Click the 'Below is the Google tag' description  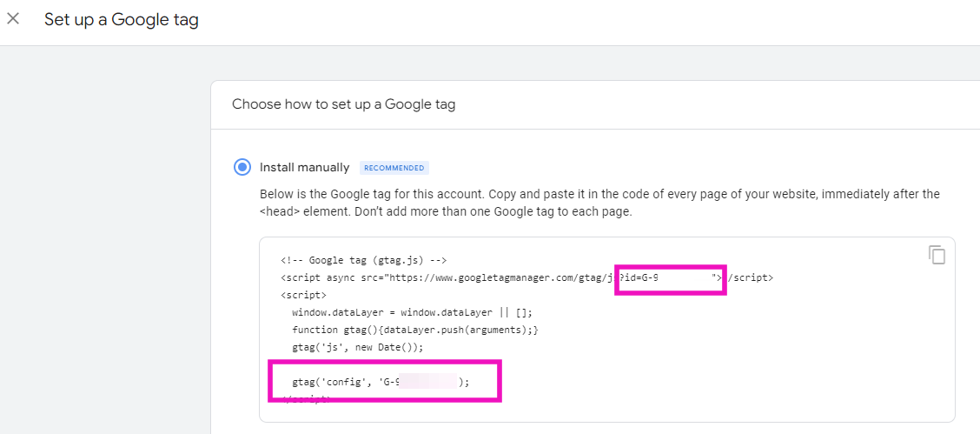click(599, 204)
